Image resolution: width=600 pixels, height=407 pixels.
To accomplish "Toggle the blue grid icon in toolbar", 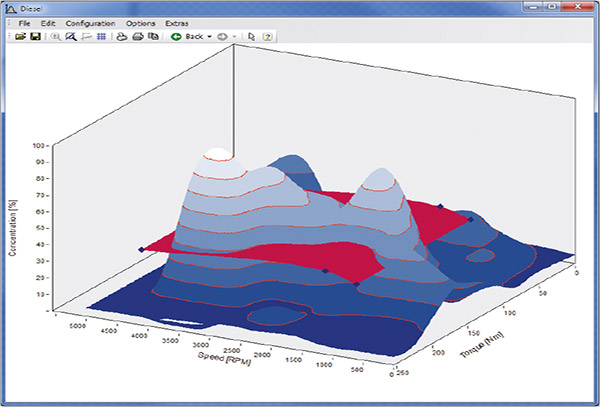I will point(101,36).
